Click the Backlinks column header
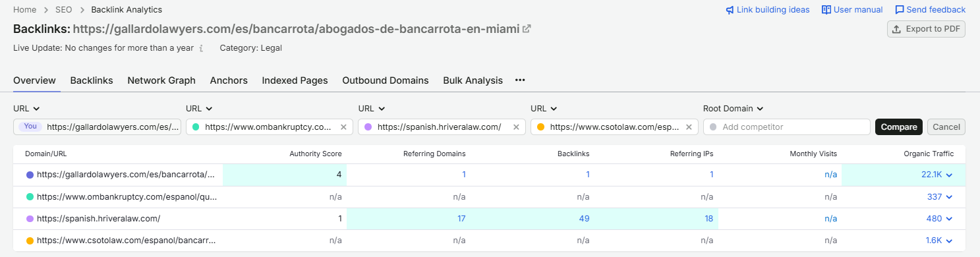980x257 pixels. point(573,154)
